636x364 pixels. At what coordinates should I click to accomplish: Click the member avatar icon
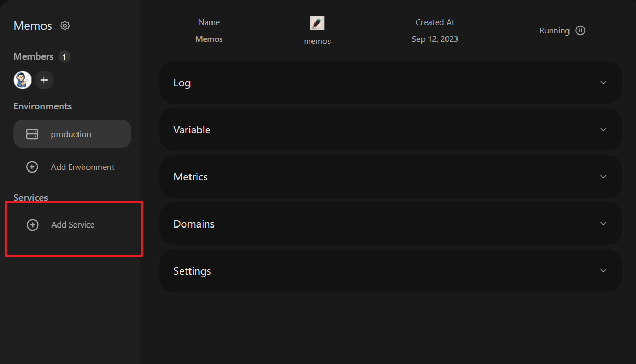23,80
